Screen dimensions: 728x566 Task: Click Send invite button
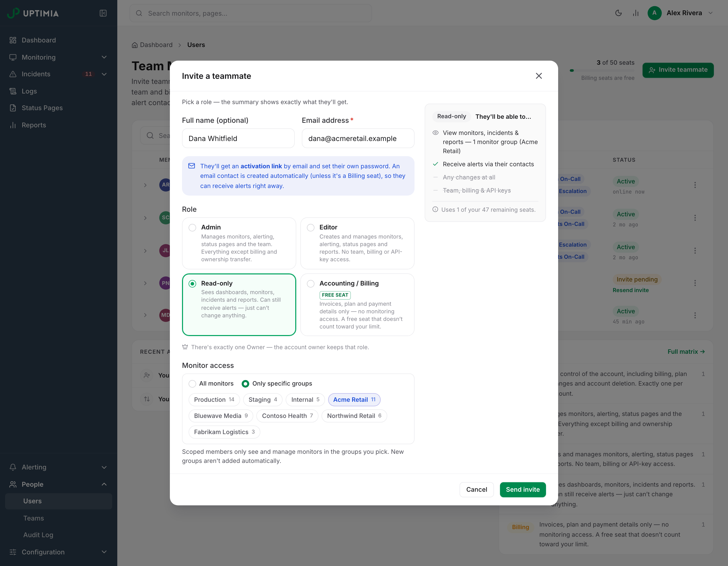523,489
